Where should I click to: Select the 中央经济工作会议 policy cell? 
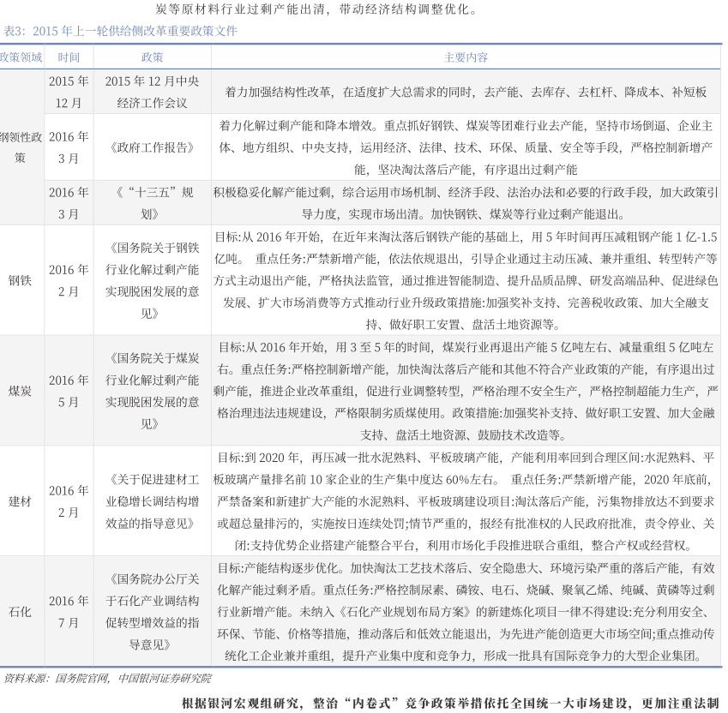[x=152, y=92]
